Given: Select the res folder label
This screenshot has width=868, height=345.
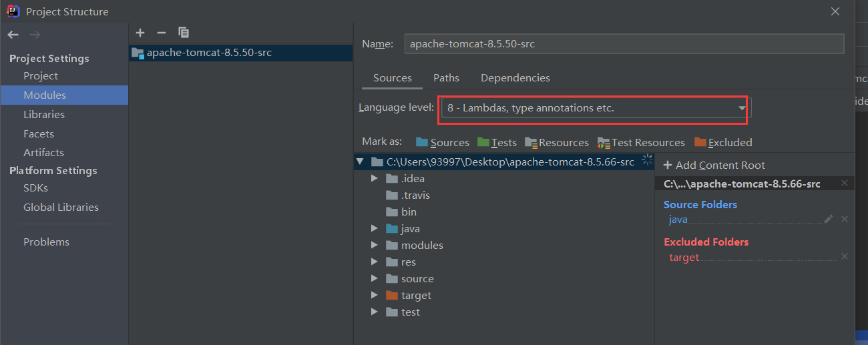Looking at the screenshot, I should coord(409,262).
